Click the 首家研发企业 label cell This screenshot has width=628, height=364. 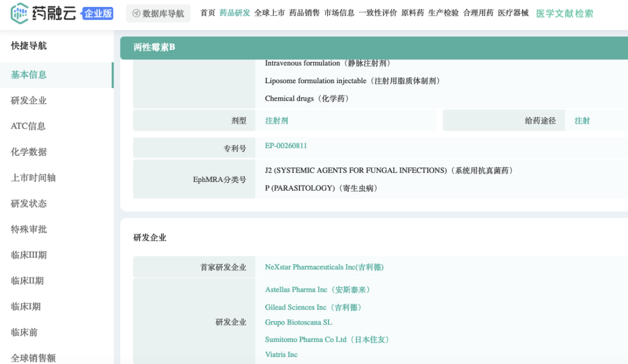pyautogui.click(x=194, y=267)
